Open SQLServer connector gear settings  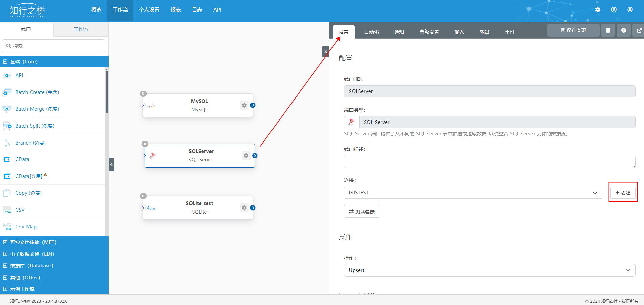[x=246, y=156]
